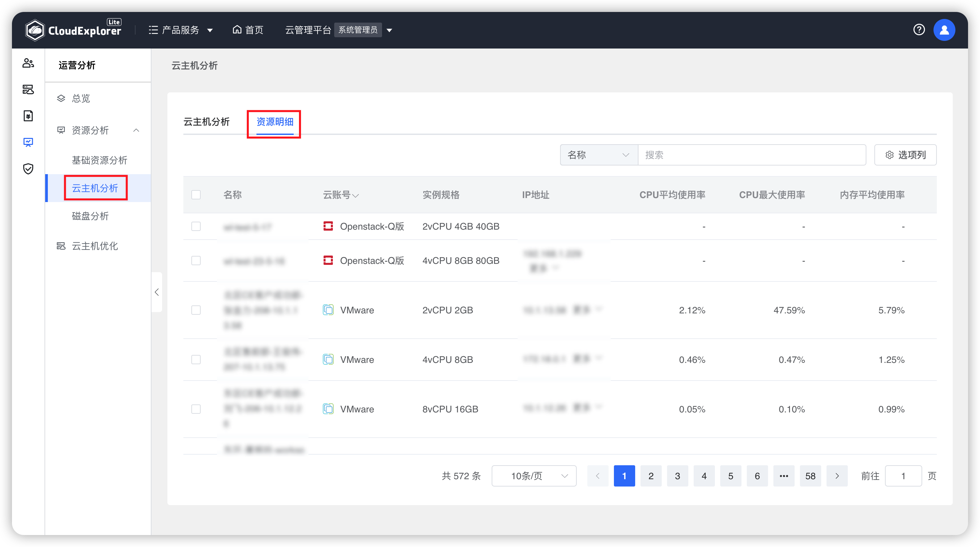Click the monitor icon beside 资源分析
Viewport: 980px width, 547px height.
tap(61, 130)
